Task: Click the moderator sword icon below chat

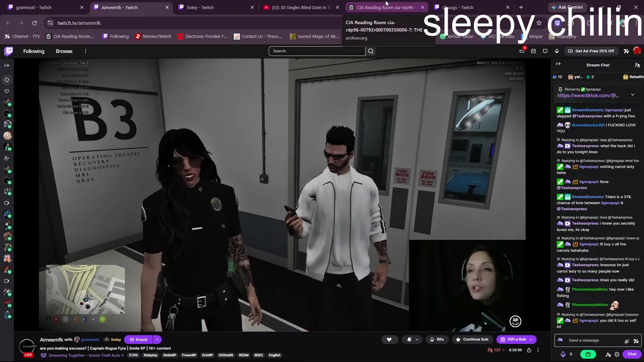Action: (608, 354)
